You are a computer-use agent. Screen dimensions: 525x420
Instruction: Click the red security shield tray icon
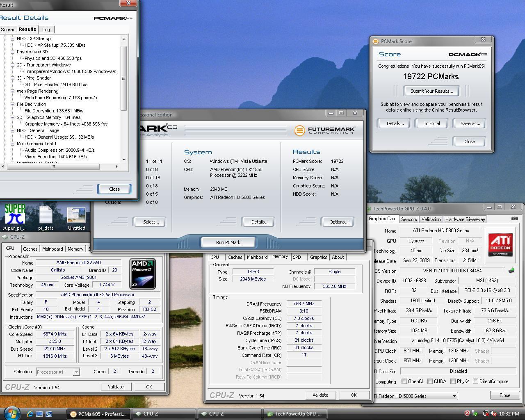pos(467,413)
